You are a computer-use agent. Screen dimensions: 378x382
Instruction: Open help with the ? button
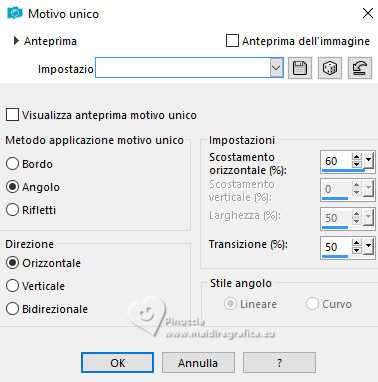[x=279, y=363]
